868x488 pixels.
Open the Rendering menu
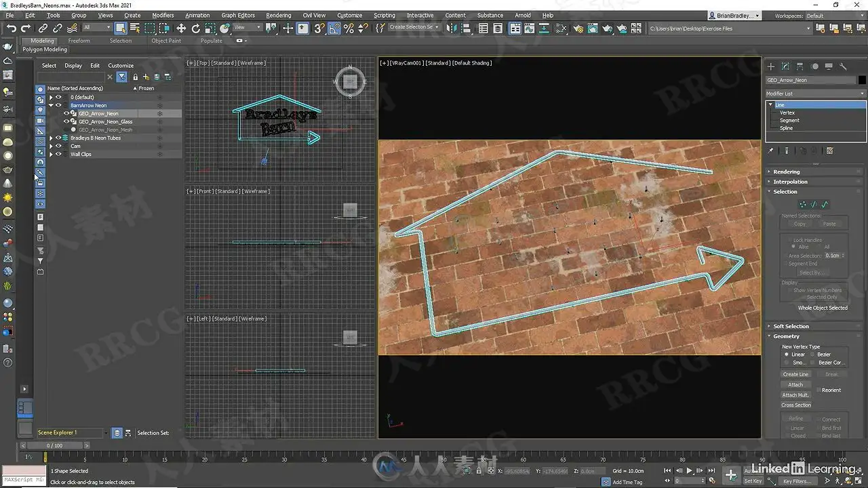point(278,15)
